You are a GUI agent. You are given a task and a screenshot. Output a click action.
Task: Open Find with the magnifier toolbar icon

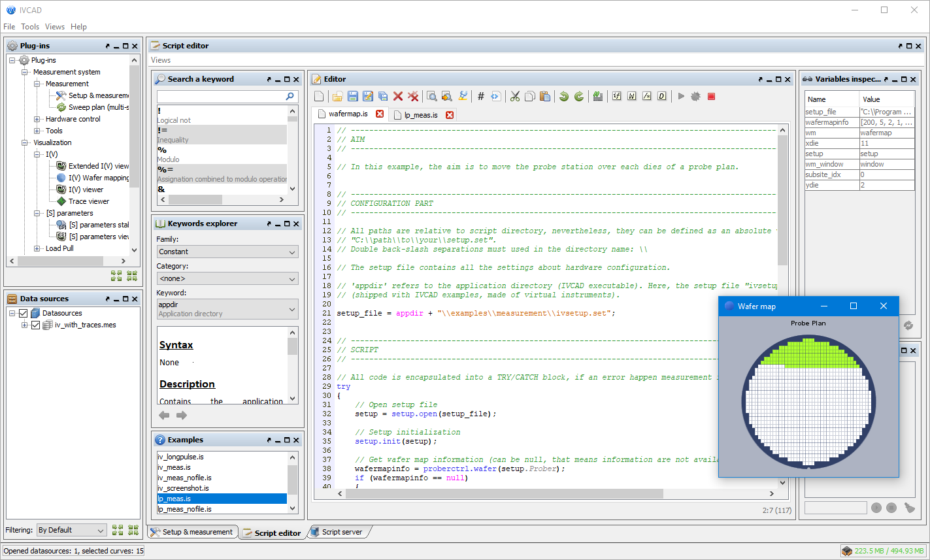pos(432,96)
